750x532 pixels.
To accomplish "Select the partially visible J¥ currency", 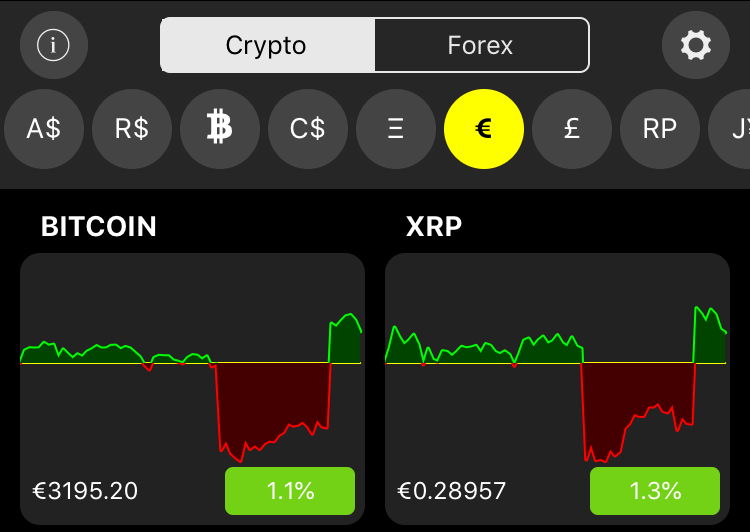I will pos(730,129).
